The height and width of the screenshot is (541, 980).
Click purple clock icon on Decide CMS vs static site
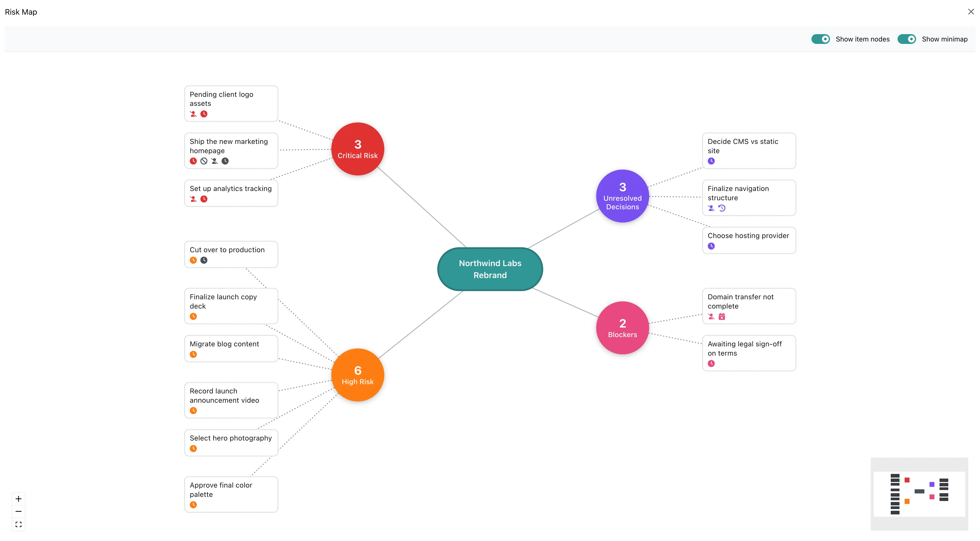point(711,161)
